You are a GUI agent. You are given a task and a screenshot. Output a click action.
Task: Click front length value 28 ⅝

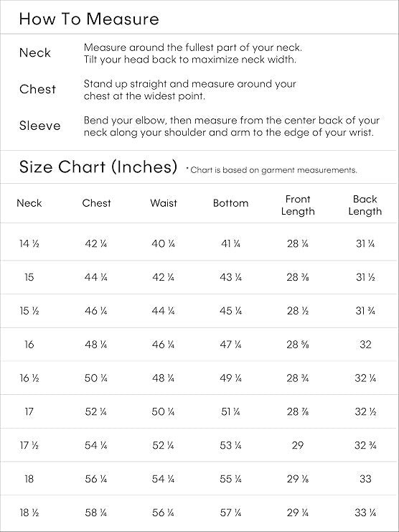coord(298,345)
